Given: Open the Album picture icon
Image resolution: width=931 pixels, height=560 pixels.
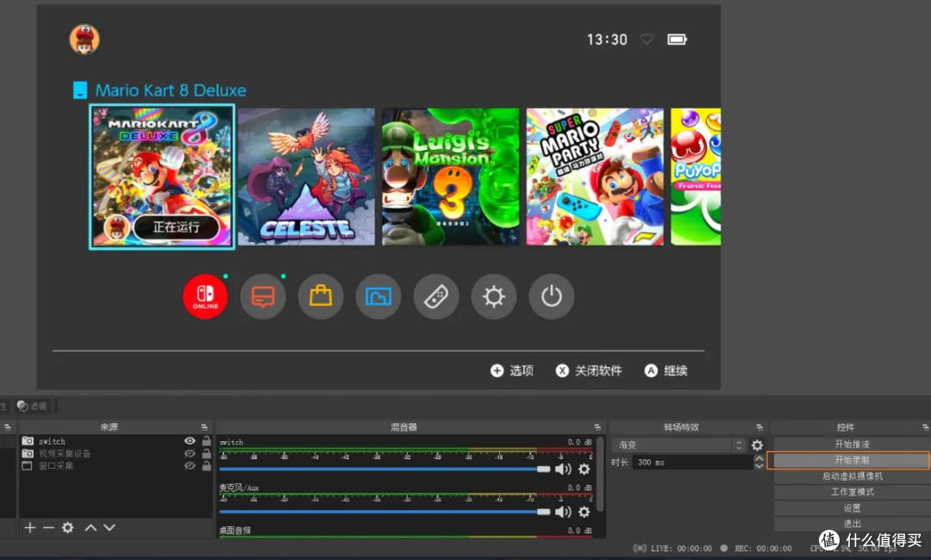Looking at the screenshot, I should point(378,296).
